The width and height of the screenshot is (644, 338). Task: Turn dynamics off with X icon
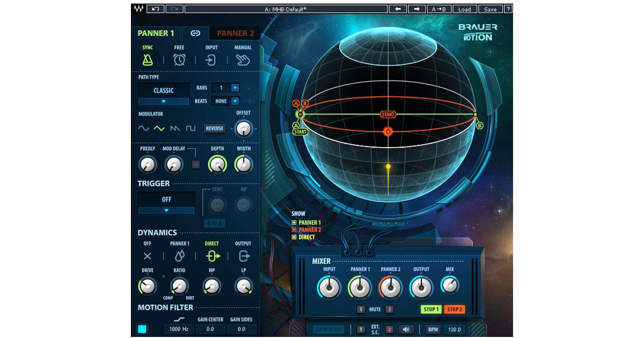(147, 256)
